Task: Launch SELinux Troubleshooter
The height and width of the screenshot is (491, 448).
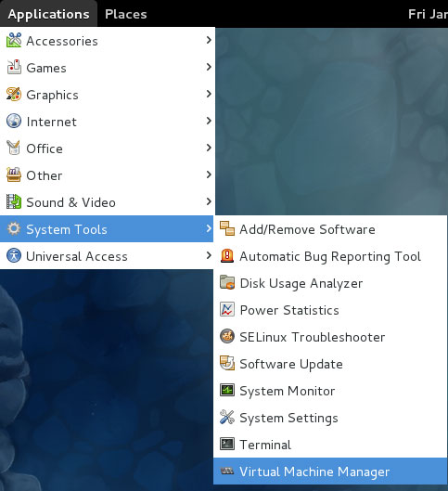Action: [330, 337]
